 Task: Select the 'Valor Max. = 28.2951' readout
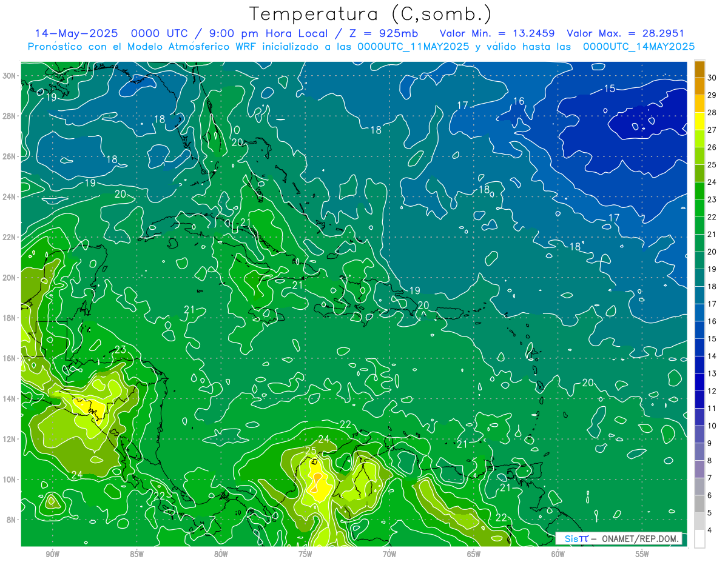tap(625, 33)
